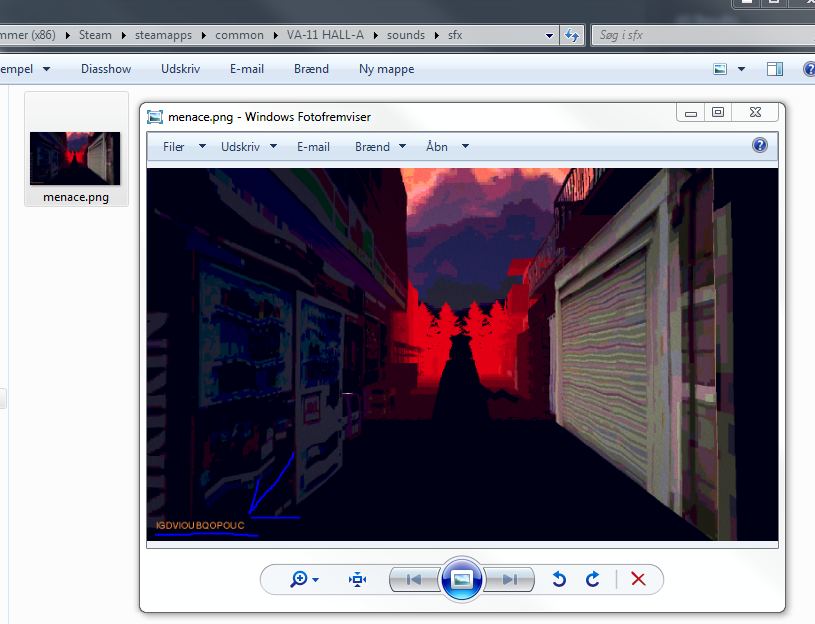
Task: Rotate the image counterclockwise
Action: 559,579
